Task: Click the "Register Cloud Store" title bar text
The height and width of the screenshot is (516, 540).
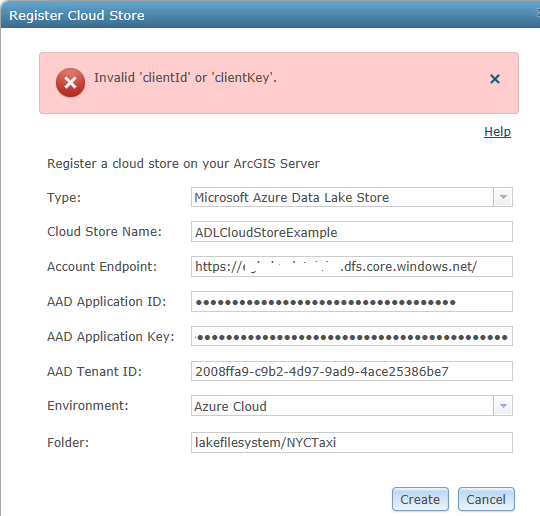Action: point(76,16)
